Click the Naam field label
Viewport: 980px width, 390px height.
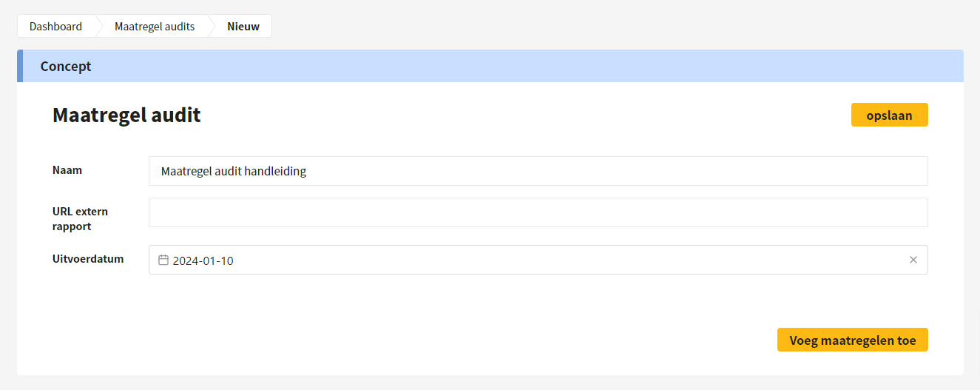tap(67, 169)
